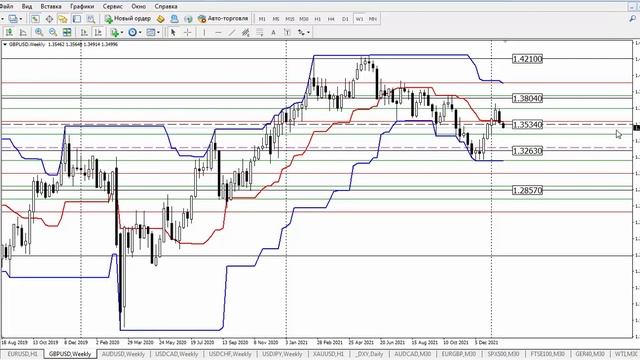Select the 1.42100 price label

pyautogui.click(x=527, y=59)
